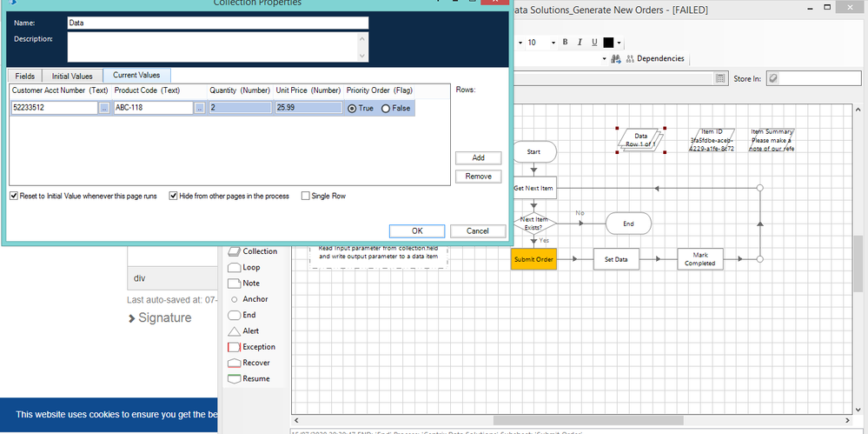
Task: Expand the font color dropdown arrow
Action: [620, 42]
